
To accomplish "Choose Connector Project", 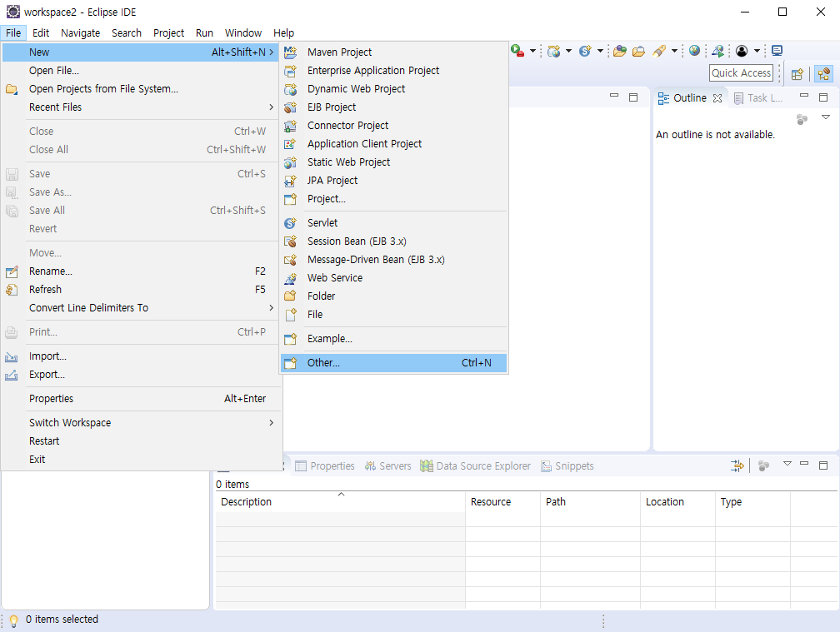I will click(393, 125).
